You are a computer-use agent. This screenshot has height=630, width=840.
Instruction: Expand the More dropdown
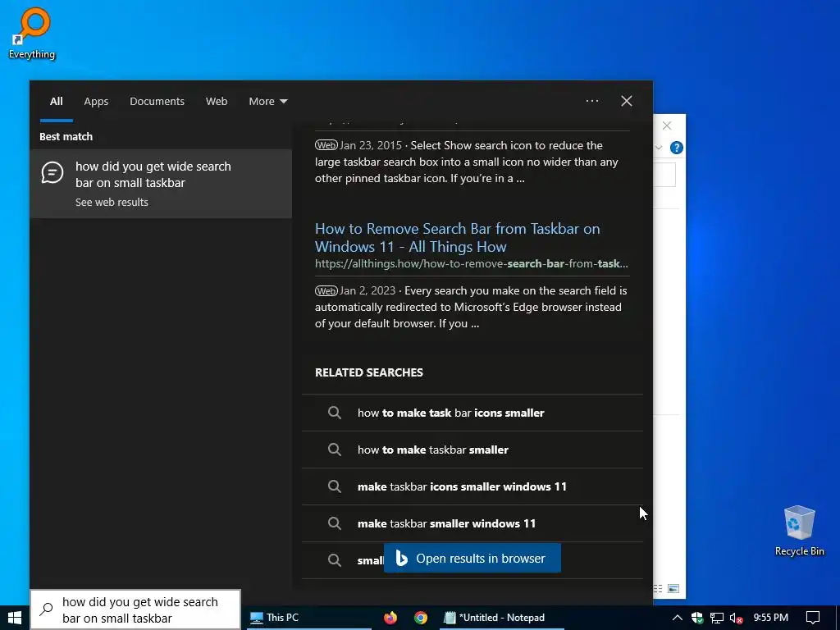(x=268, y=101)
